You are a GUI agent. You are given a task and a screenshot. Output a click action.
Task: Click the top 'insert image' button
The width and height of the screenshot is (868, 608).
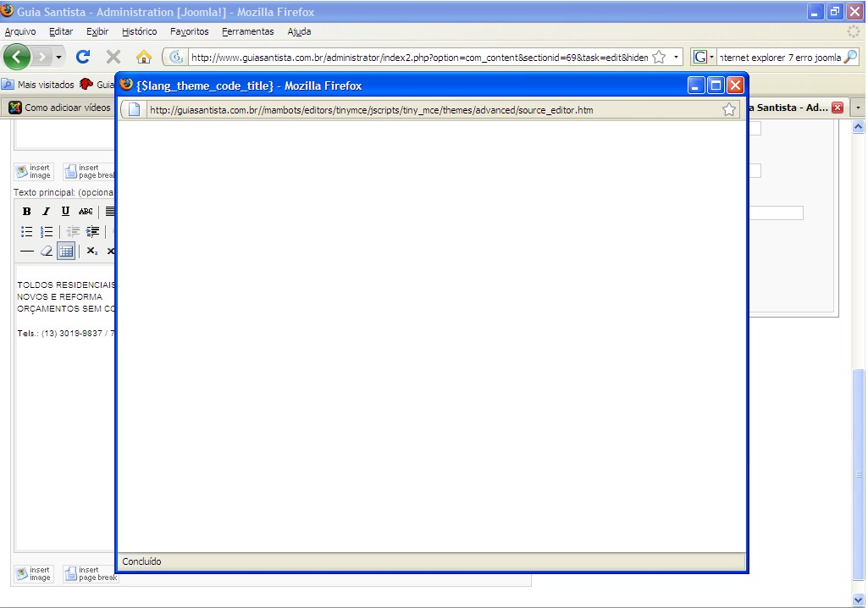tap(34, 172)
